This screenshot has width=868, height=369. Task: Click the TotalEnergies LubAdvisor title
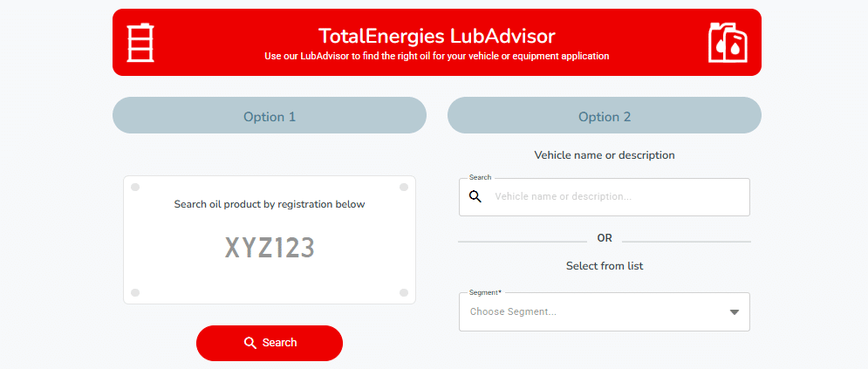click(x=437, y=37)
